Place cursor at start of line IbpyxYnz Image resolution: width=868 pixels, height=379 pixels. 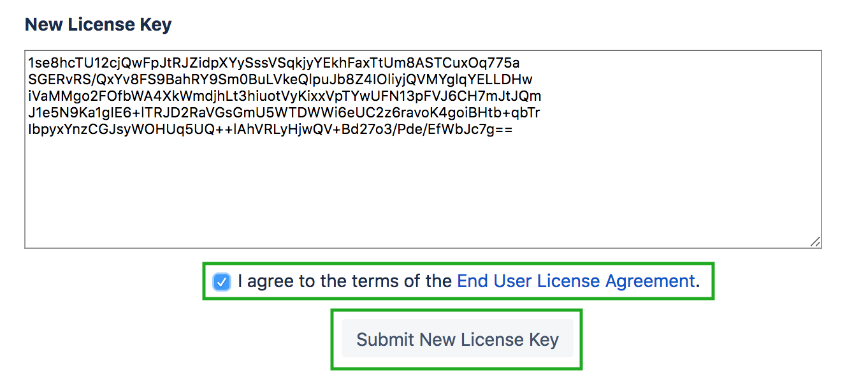tap(29, 130)
